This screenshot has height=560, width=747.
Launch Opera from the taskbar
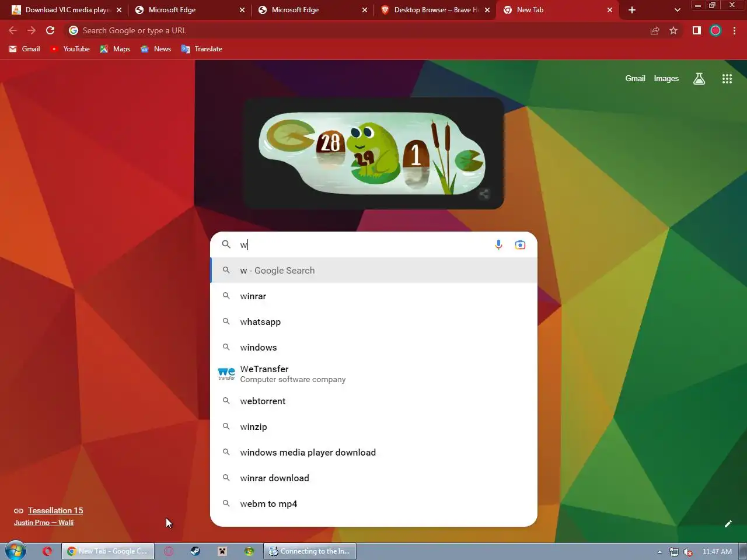(47, 551)
